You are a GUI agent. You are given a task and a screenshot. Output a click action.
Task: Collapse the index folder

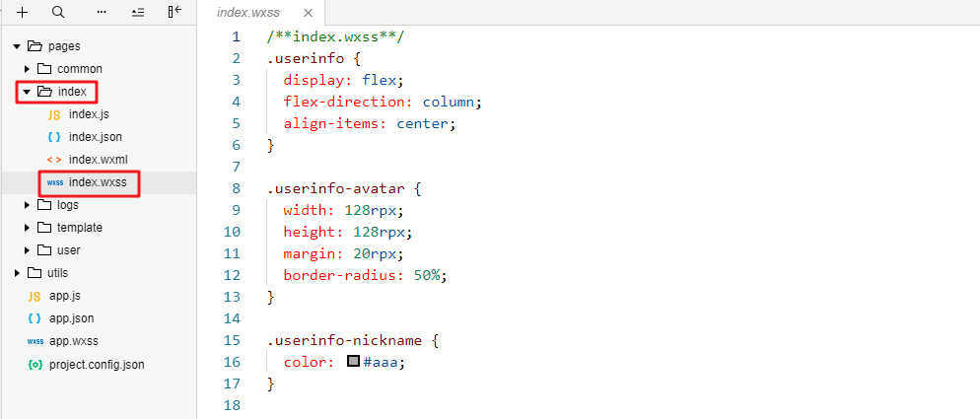[29, 92]
